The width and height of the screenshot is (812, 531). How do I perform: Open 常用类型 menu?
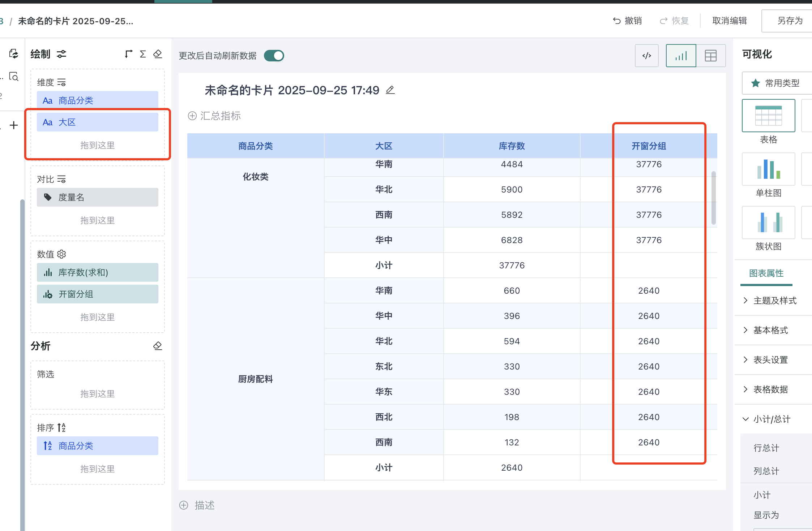pos(776,83)
